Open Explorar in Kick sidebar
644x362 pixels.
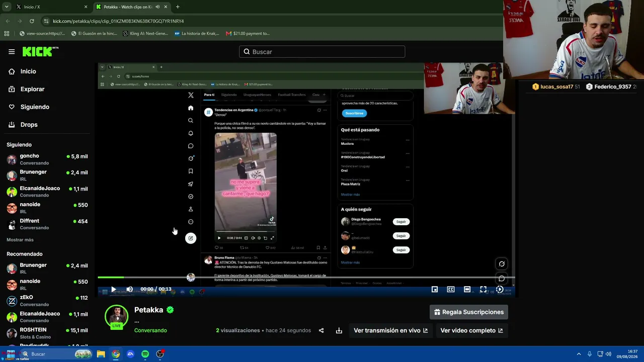(26, 89)
